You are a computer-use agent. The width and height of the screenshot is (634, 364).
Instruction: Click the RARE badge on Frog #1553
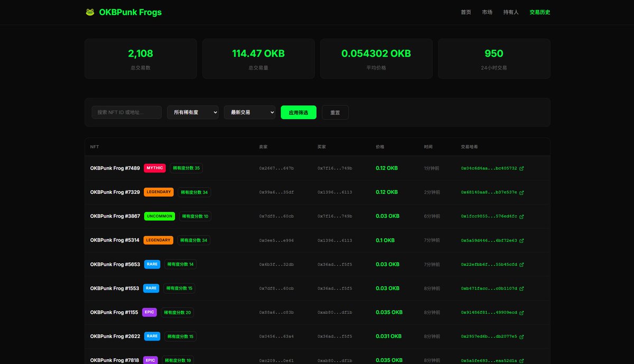point(151,288)
